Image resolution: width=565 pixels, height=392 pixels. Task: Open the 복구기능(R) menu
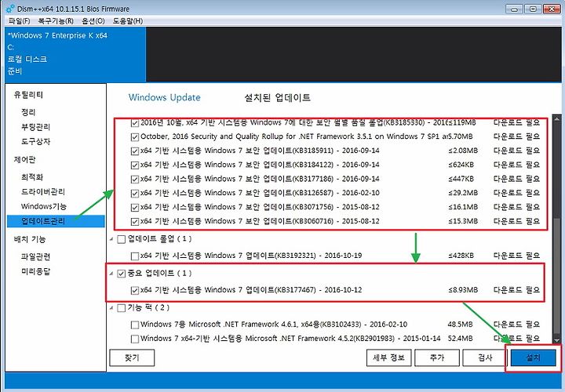(56, 21)
